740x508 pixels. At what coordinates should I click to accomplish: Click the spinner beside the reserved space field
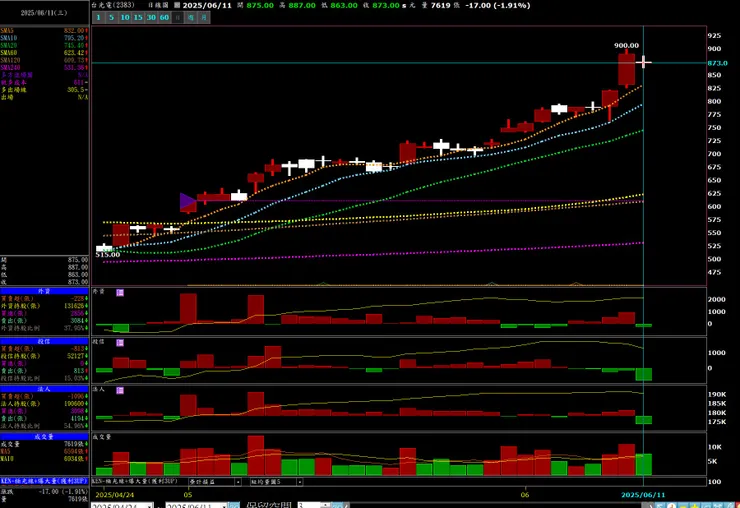coord(325,506)
